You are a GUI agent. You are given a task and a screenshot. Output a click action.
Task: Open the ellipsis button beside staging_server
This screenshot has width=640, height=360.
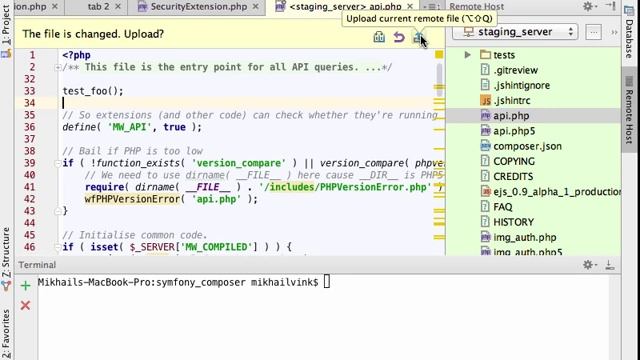593,32
